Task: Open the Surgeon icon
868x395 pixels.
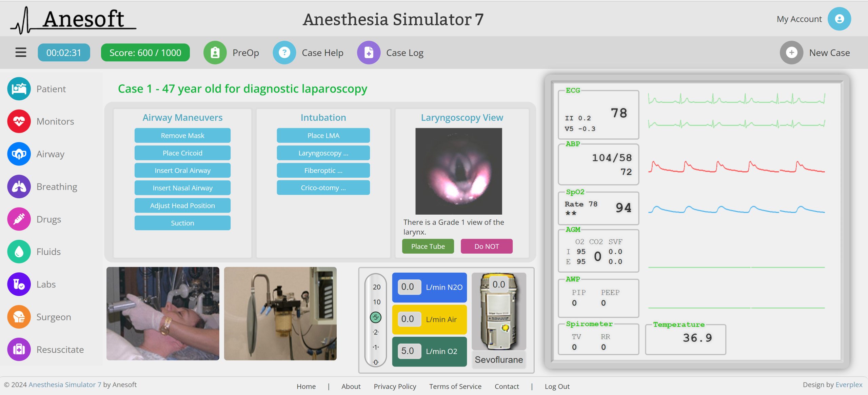Action: [19, 317]
